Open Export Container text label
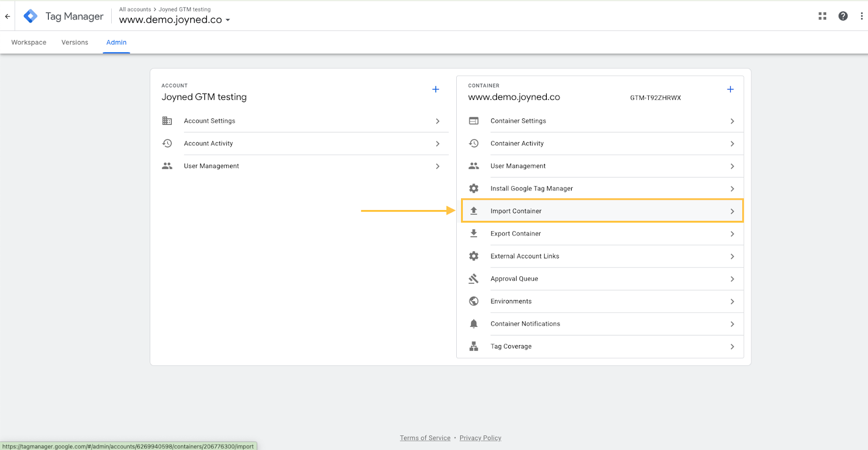Viewport: 868px width, 450px height. tap(516, 233)
